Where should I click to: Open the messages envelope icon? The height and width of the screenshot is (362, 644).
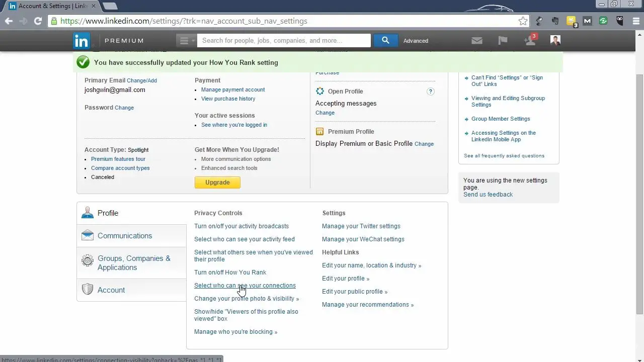[476, 41]
